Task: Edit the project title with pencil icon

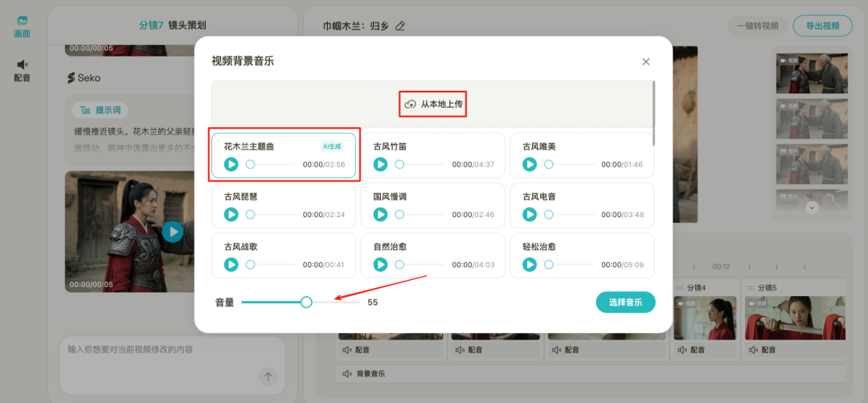Action: coord(400,26)
